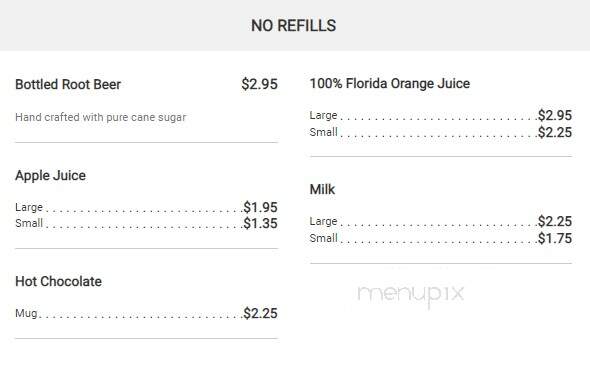Open the 100% Florida Orange Juice item

coord(389,84)
